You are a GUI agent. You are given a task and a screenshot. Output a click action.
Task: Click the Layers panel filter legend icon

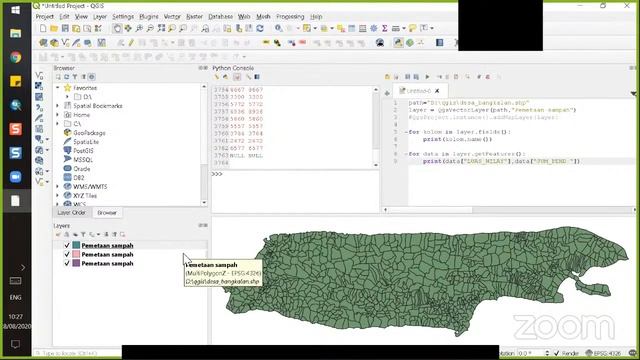tap(83, 234)
